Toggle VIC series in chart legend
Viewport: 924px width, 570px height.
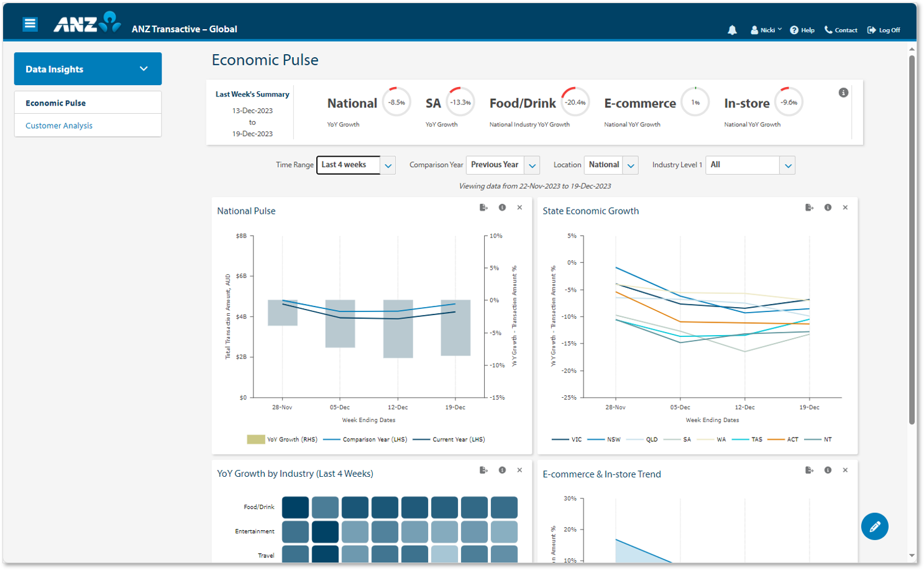tap(567, 439)
